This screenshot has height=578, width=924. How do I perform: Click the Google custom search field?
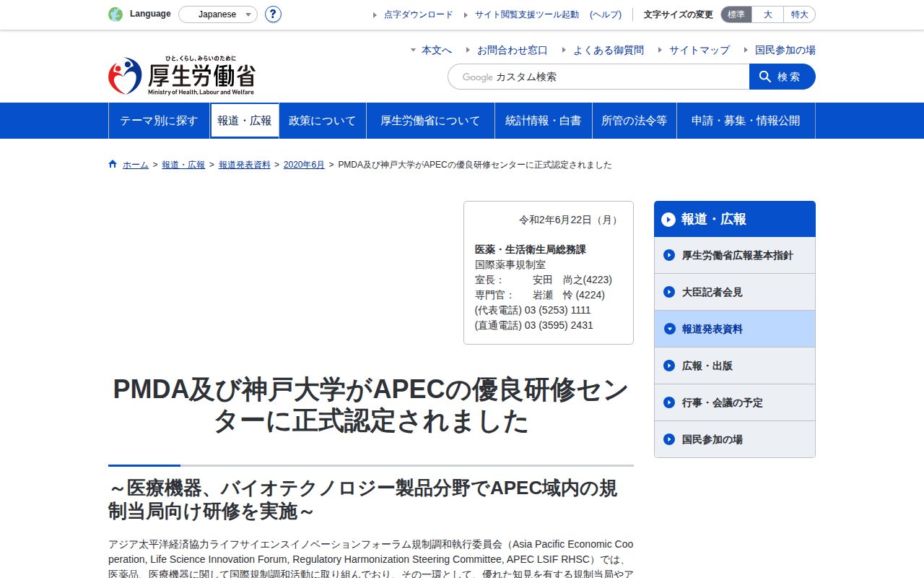click(598, 77)
